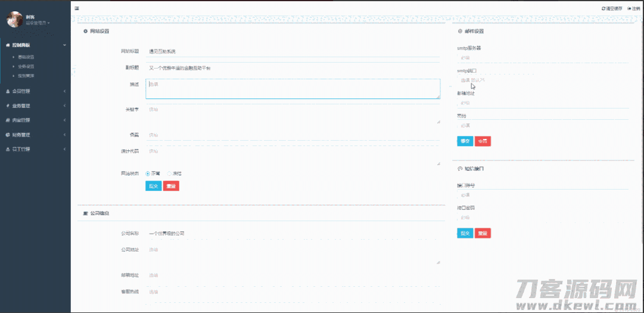Click the icon beside 短信接口 heading

pos(460,169)
